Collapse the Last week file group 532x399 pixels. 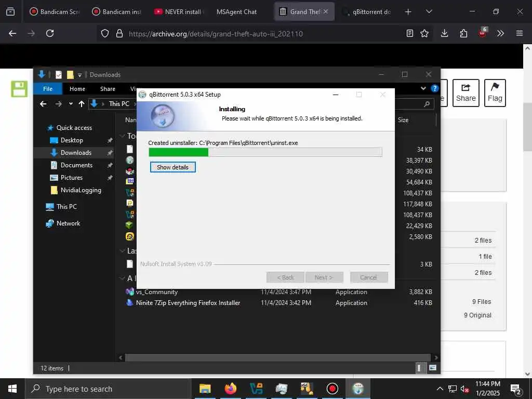(122, 251)
